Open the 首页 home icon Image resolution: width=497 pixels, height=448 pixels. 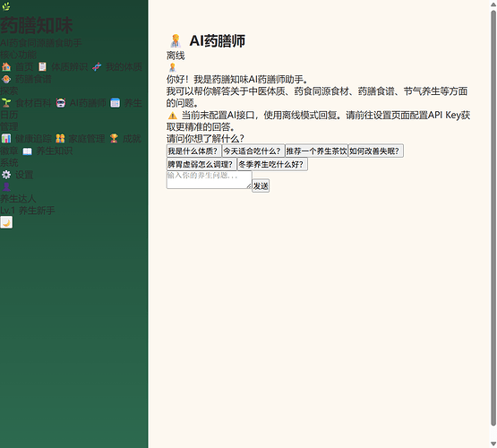[6, 67]
